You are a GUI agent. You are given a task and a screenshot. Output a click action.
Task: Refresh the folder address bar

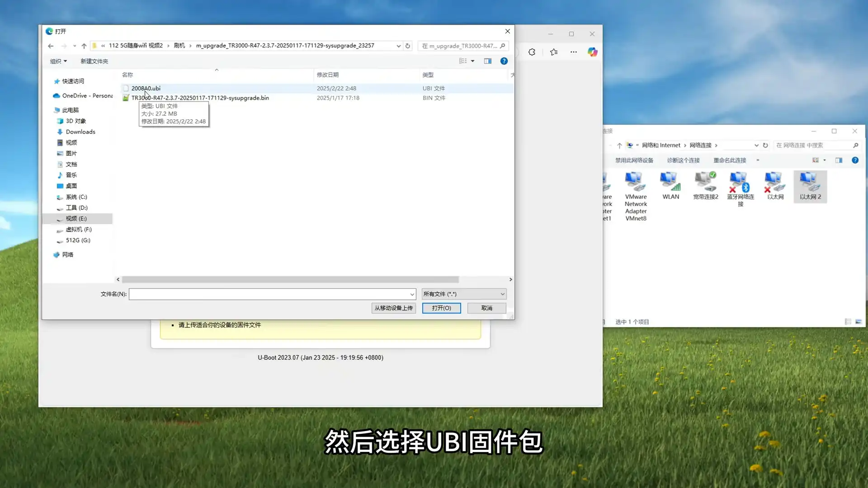click(x=408, y=46)
